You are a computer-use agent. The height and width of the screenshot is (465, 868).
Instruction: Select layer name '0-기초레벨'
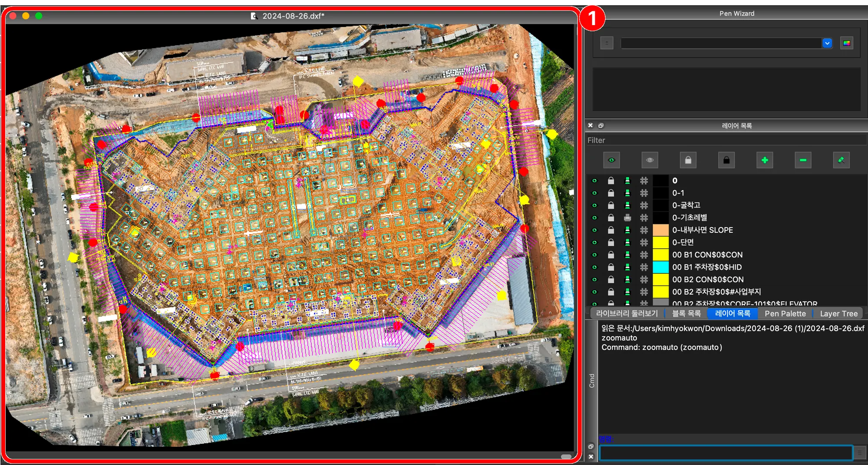[x=690, y=218]
